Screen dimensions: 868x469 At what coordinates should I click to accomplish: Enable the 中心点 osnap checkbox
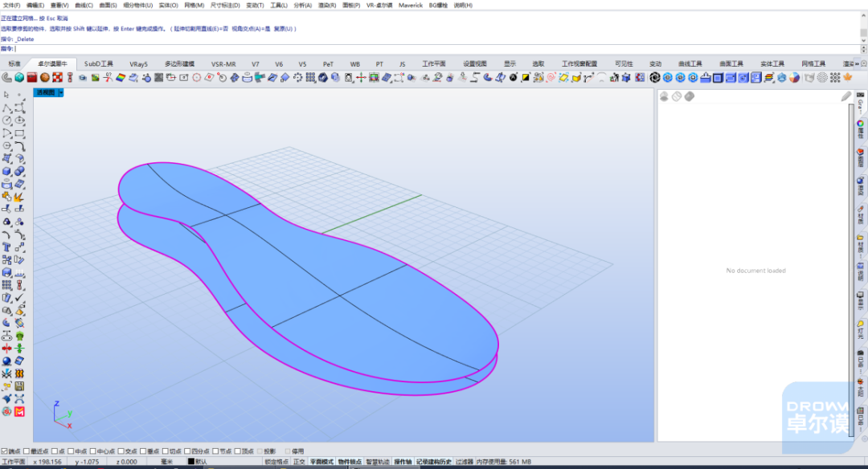(93, 451)
